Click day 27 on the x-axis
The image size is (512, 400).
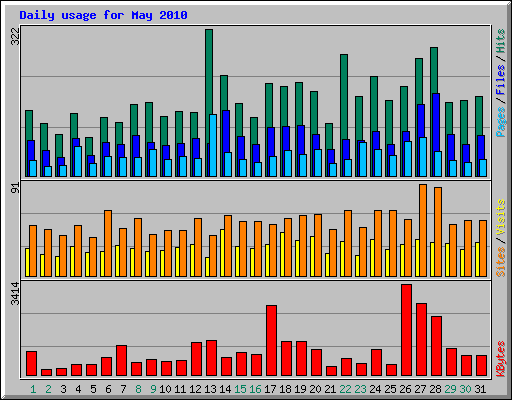click(420, 389)
